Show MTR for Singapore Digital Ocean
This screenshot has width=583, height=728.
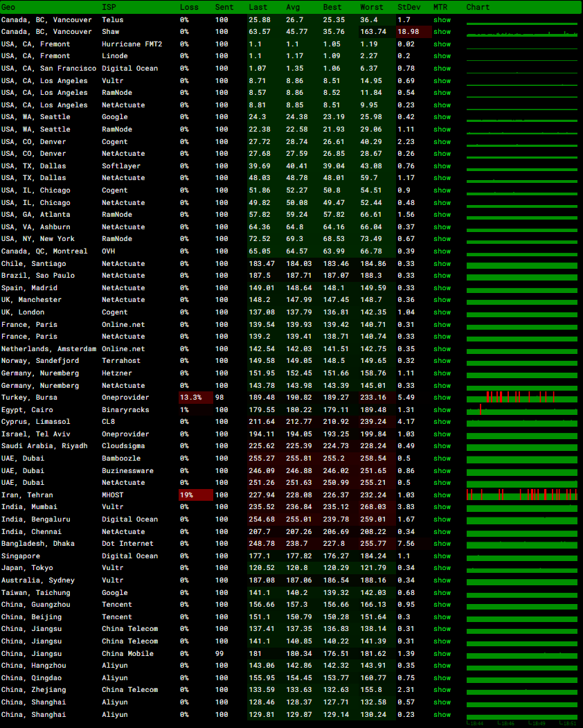pos(442,556)
